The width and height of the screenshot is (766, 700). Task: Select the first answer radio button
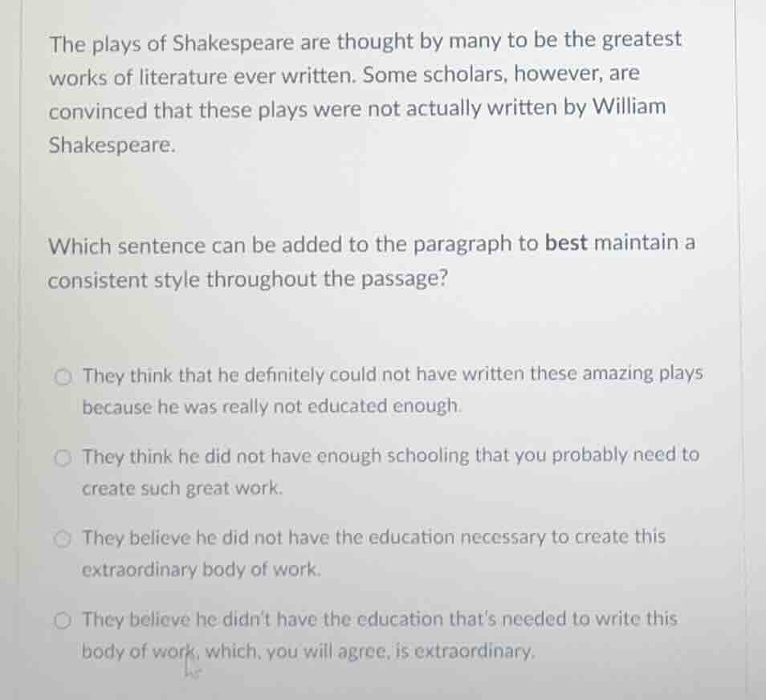tap(63, 374)
